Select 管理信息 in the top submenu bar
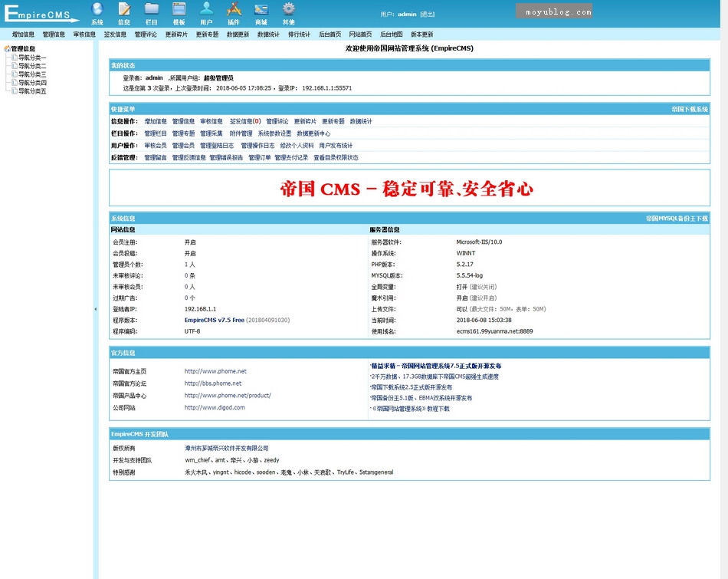 [x=54, y=35]
